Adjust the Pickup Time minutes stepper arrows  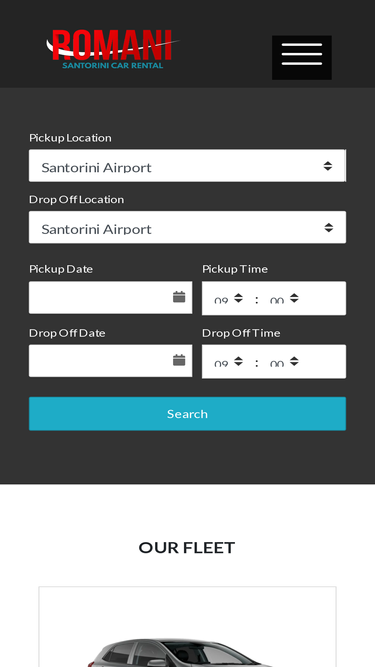[x=294, y=298]
